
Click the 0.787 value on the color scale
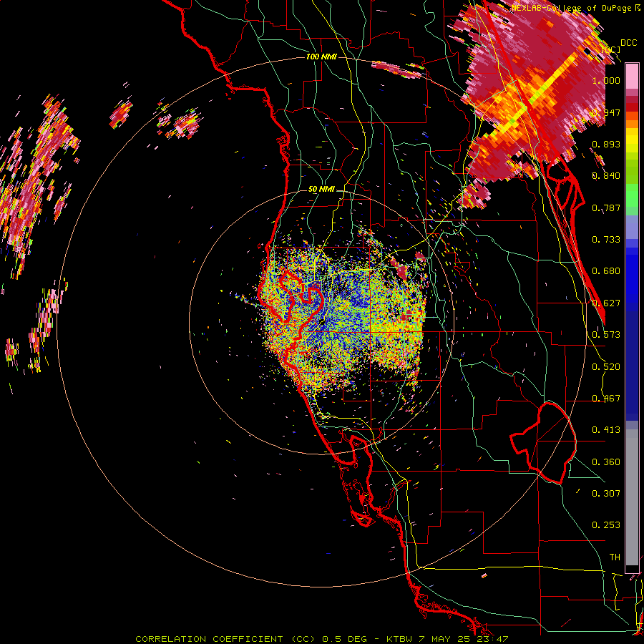[606, 208]
